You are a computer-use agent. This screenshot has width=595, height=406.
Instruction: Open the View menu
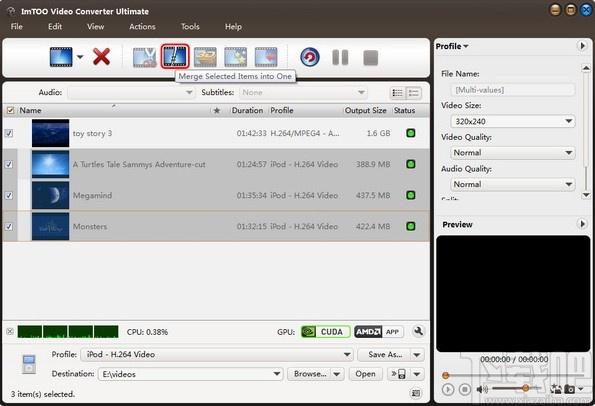[x=95, y=27]
